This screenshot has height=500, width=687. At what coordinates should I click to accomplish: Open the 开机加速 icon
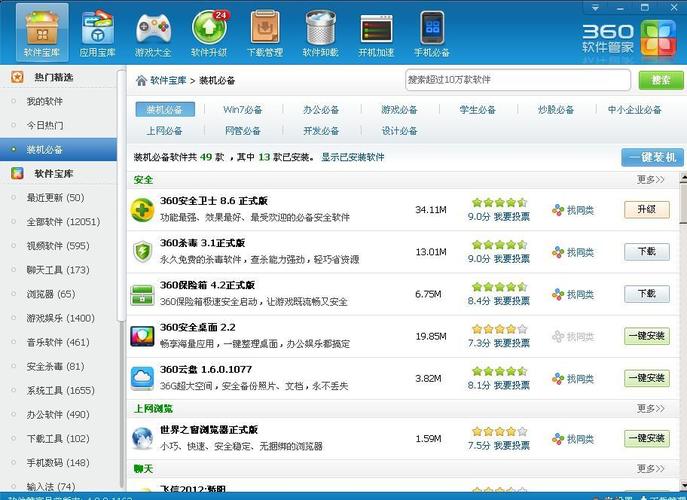click(376, 33)
